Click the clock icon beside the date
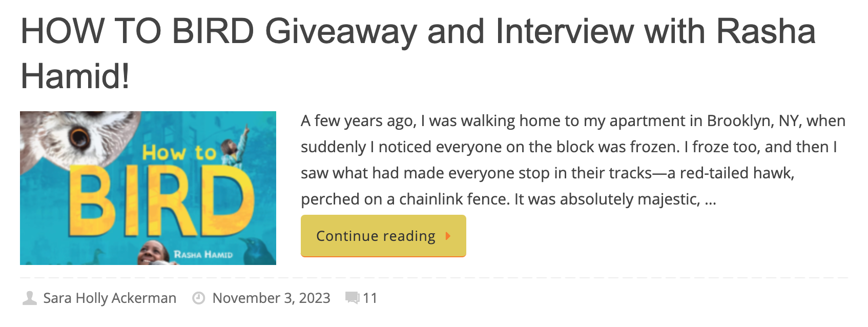This screenshot has width=868, height=327. (x=198, y=298)
